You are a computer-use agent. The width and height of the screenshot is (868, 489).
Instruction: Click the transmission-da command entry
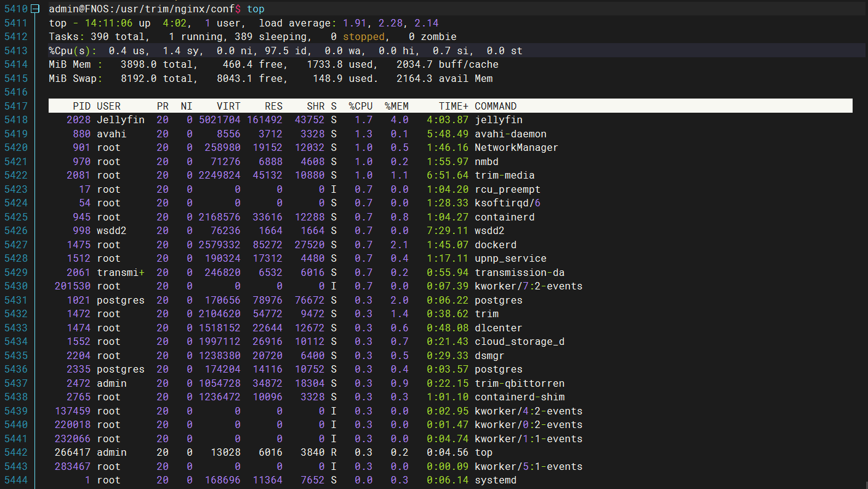tap(520, 272)
